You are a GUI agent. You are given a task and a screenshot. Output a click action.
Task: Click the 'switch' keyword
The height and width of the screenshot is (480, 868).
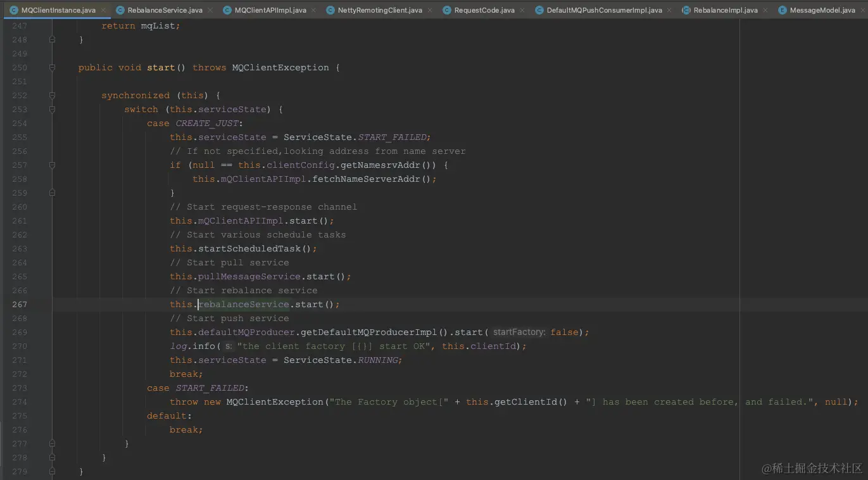click(x=141, y=110)
